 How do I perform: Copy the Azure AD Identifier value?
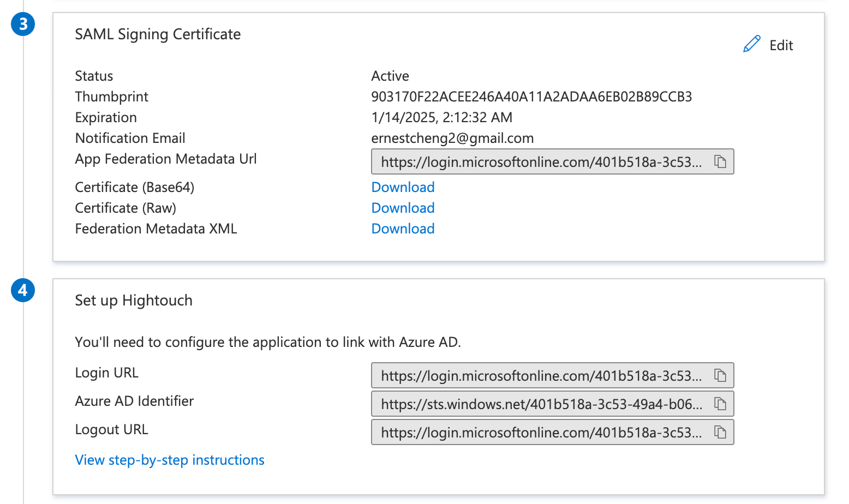(x=720, y=404)
